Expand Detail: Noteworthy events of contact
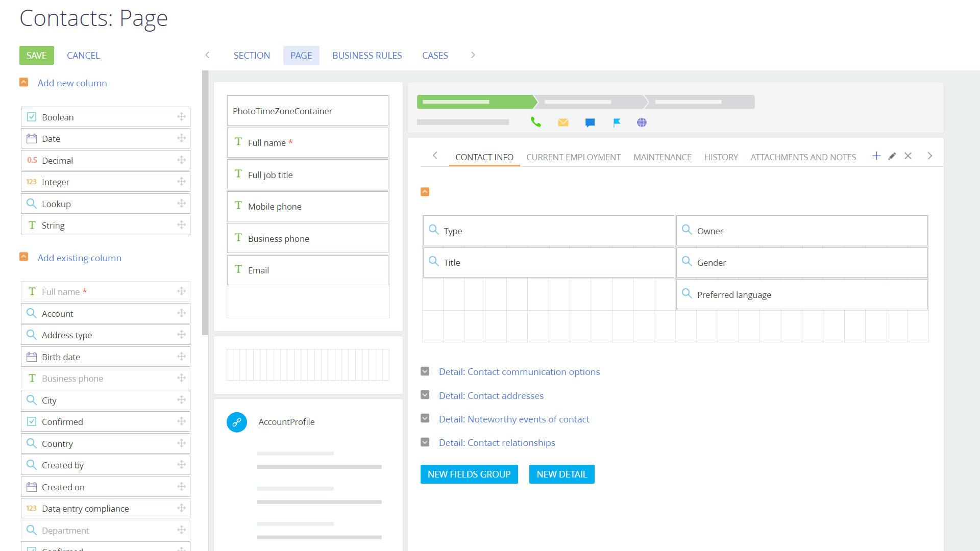The image size is (980, 551). click(x=425, y=419)
